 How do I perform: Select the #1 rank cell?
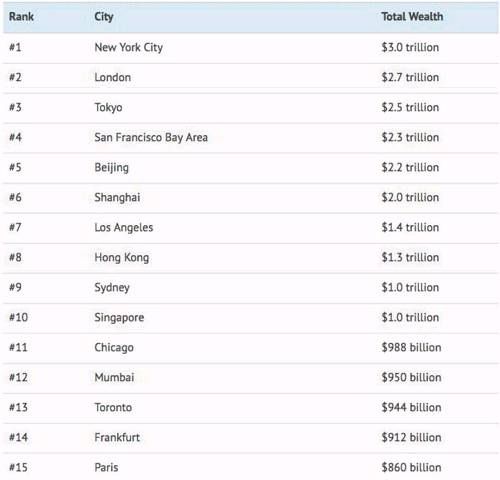tap(15, 47)
